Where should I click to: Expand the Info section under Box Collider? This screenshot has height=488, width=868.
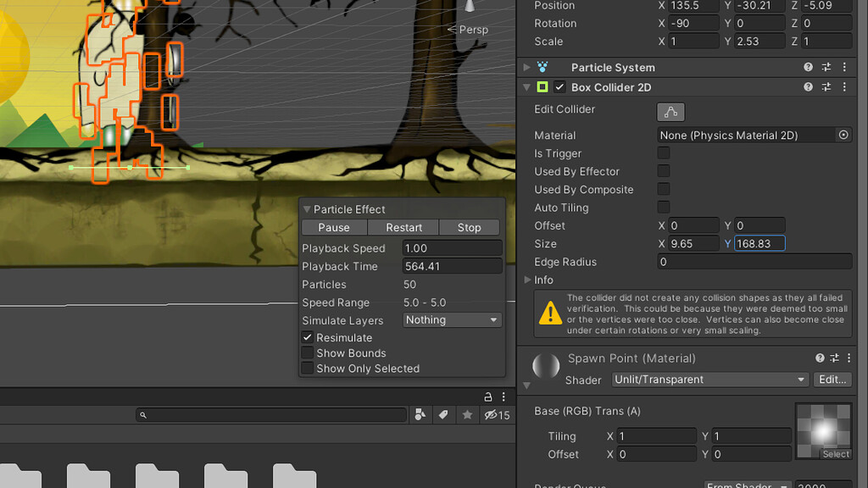click(527, 280)
